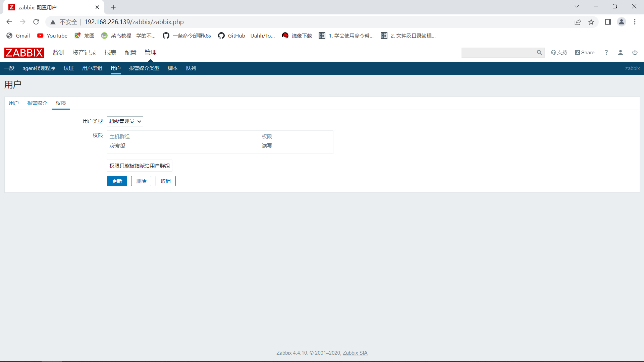Image resolution: width=644 pixels, height=362 pixels.
Task: Expand the tab search chevron
Action: [577, 6]
